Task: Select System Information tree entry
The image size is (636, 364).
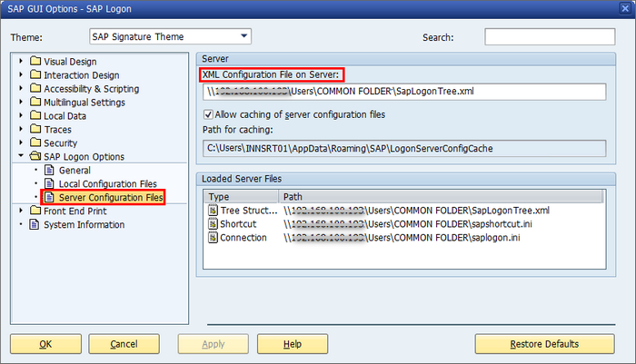Action: pyautogui.click(x=84, y=224)
